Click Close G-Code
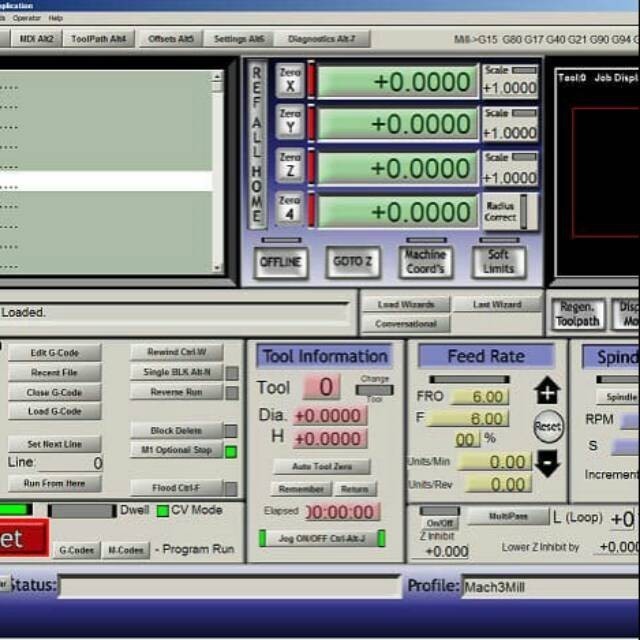This screenshot has width=640, height=640. (x=55, y=392)
